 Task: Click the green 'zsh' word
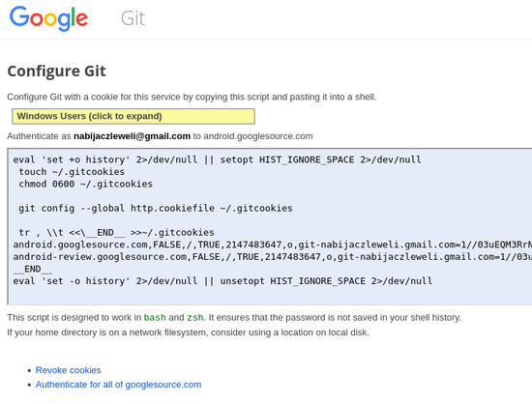pos(195,318)
